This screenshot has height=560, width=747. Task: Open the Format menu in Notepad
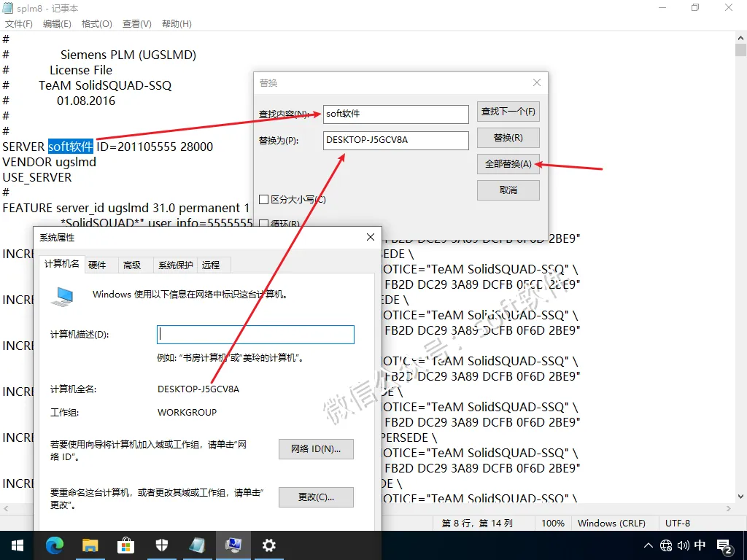pyautogui.click(x=97, y=24)
